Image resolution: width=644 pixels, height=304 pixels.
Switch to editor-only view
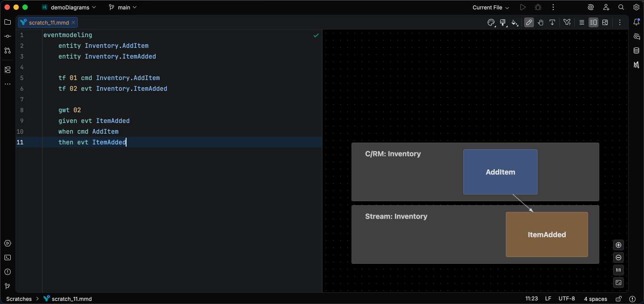(582, 22)
